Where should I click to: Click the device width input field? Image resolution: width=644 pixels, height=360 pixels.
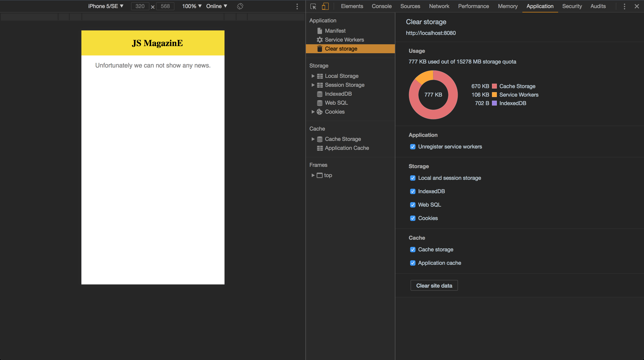[140, 6]
